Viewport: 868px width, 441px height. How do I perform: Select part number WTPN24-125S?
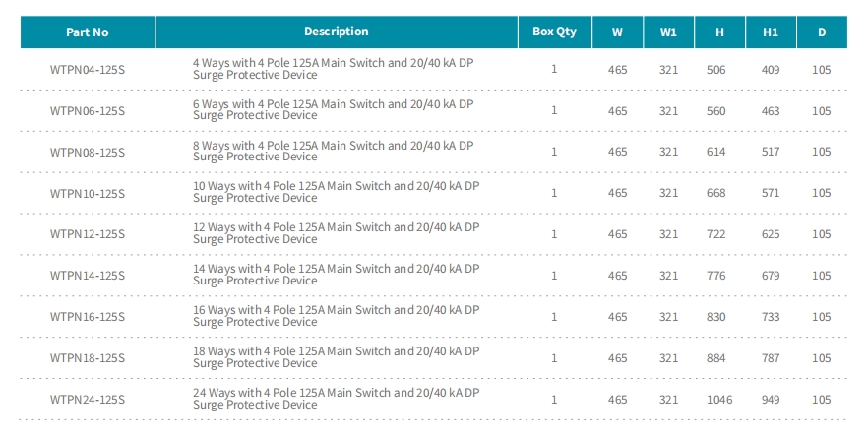point(88,400)
